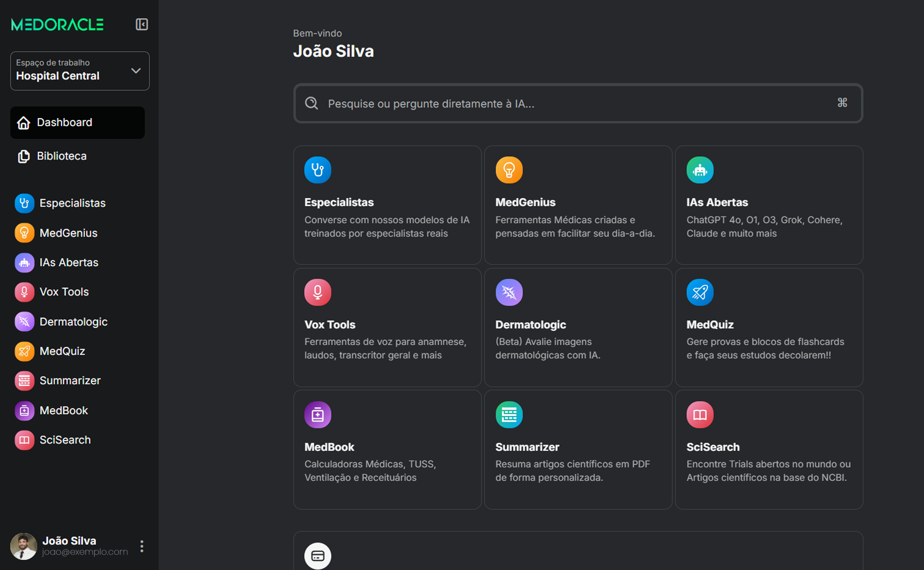
Task: Open the user menu for João Silva
Action: (x=69, y=540)
